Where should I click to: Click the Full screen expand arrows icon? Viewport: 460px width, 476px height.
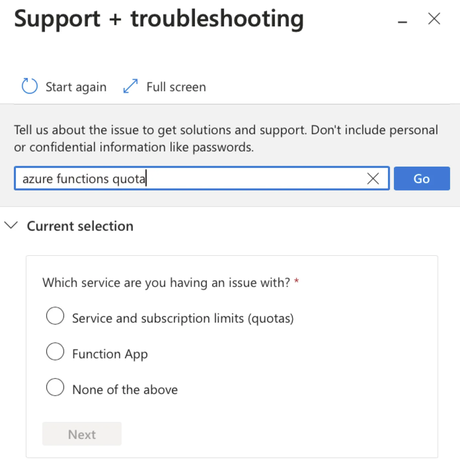point(130,86)
